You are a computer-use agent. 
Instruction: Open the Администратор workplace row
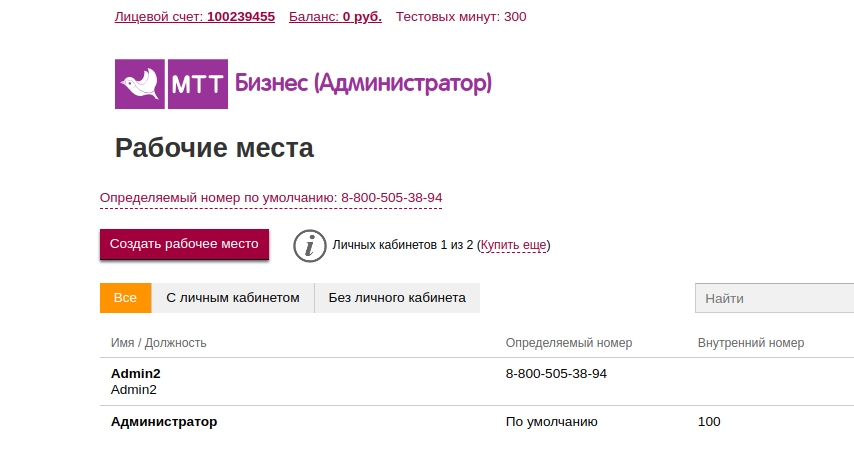(164, 422)
